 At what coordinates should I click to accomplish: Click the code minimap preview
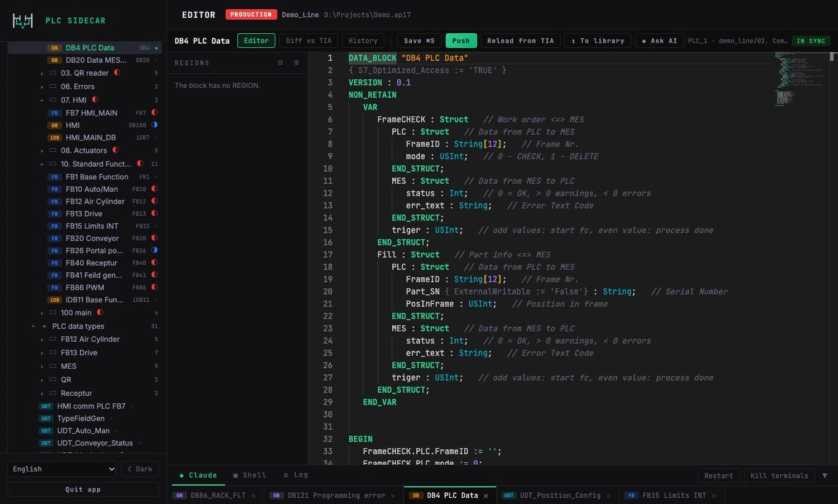(x=799, y=80)
